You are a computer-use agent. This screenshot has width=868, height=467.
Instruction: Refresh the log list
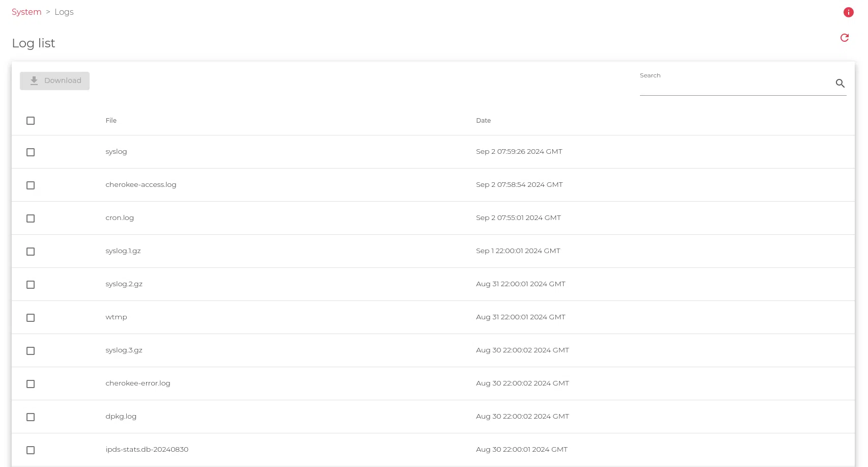tap(844, 38)
